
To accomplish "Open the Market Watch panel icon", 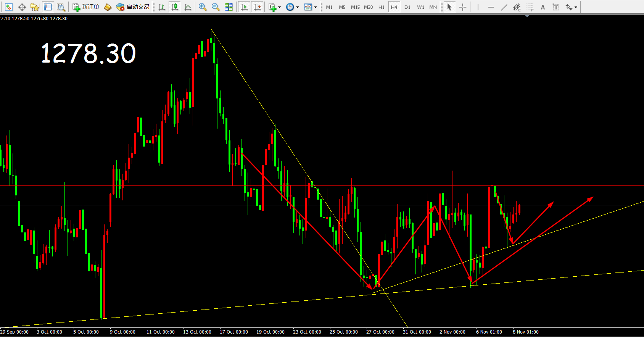I will pyautogui.click(x=9, y=7).
